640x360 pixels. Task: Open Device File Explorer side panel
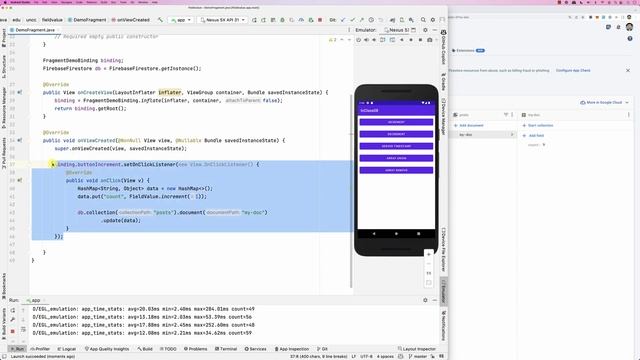tap(443, 249)
